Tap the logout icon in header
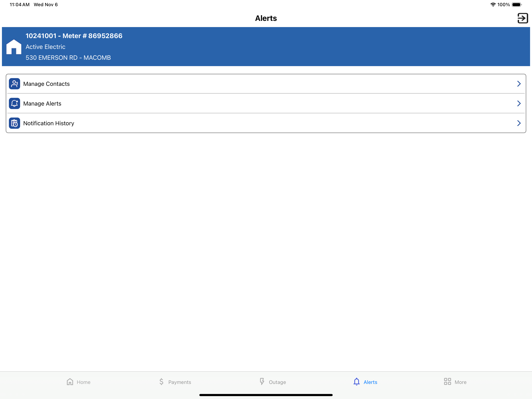The height and width of the screenshot is (399, 532). click(x=523, y=18)
